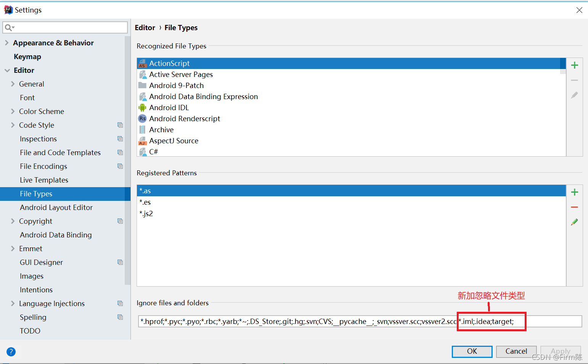Click the Archive file type icon
This screenshot has height=364, width=588.
[142, 130]
